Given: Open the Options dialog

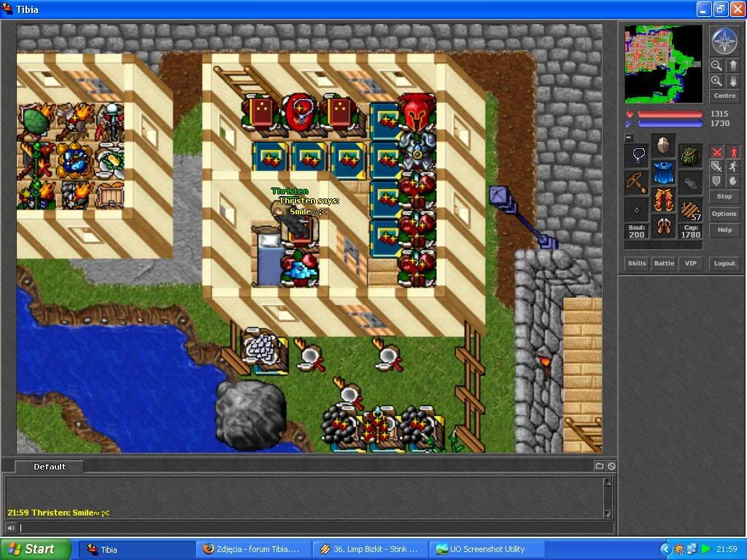Looking at the screenshot, I should pos(724,214).
